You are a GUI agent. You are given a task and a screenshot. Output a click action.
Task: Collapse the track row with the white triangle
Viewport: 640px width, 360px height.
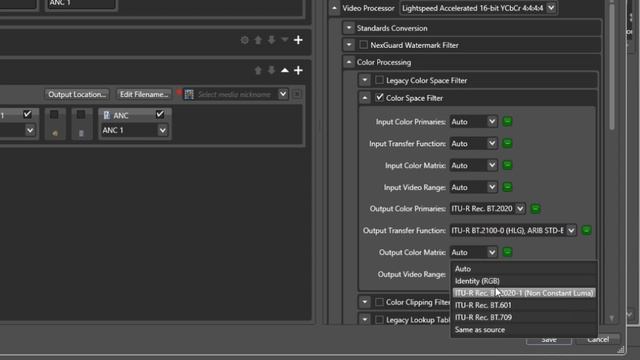285,70
